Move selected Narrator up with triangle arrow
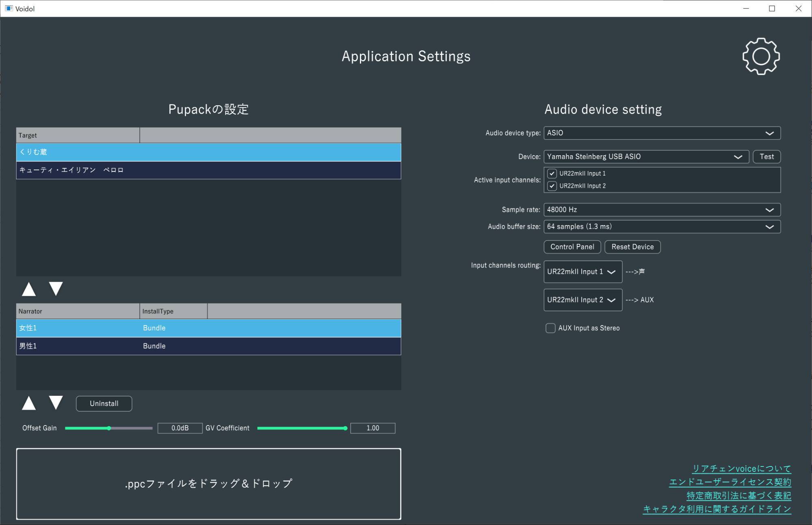The image size is (812, 525). (29, 403)
